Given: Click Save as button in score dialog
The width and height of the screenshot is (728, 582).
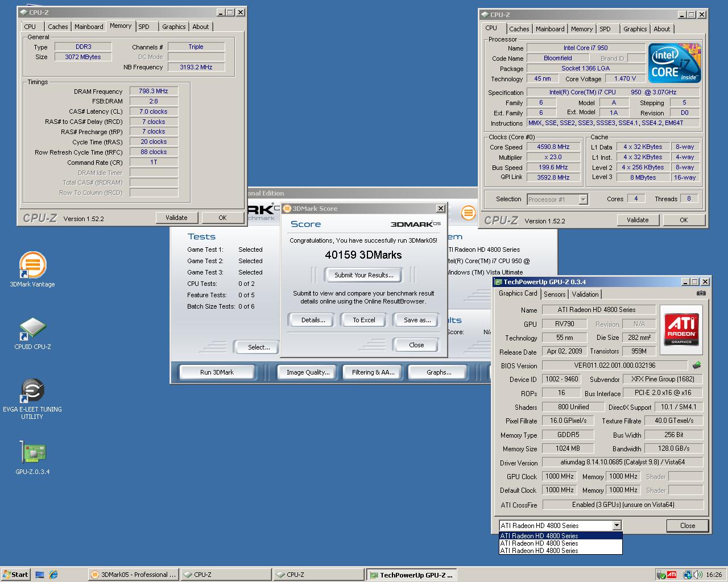Looking at the screenshot, I should pyautogui.click(x=417, y=320).
